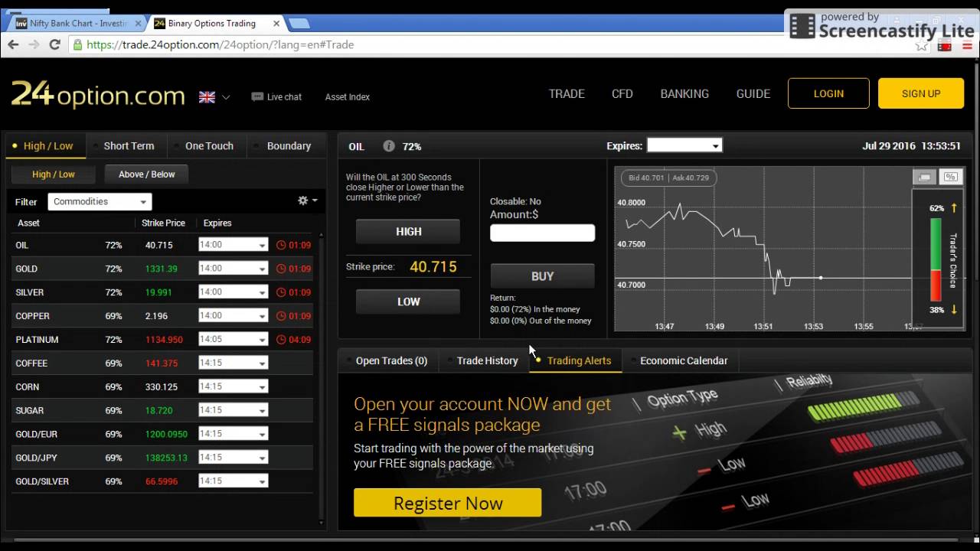Image resolution: width=980 pixels, height=551 pixels.
Task: Go to the BANKING menu
Action: (684, 93)
